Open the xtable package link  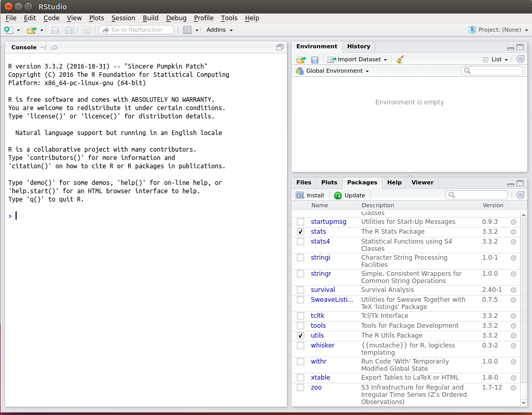(x=320, y=378)
